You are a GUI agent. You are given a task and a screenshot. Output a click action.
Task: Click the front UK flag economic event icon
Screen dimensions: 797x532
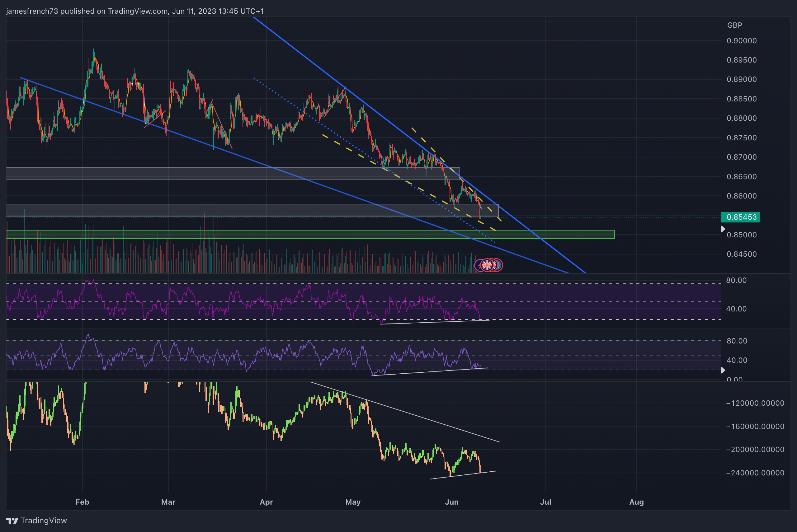tap(487, 265)
